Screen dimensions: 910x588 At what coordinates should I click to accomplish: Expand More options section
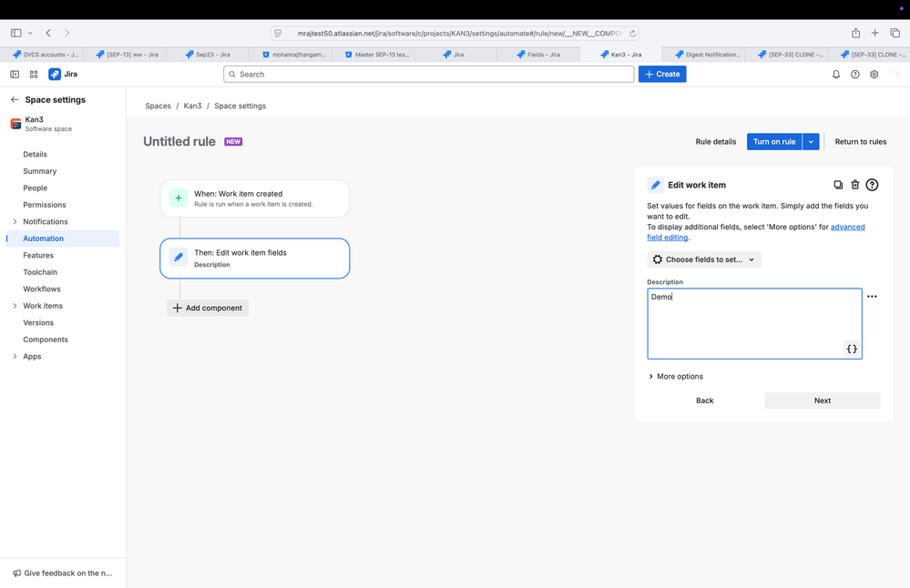coord(676,376)
